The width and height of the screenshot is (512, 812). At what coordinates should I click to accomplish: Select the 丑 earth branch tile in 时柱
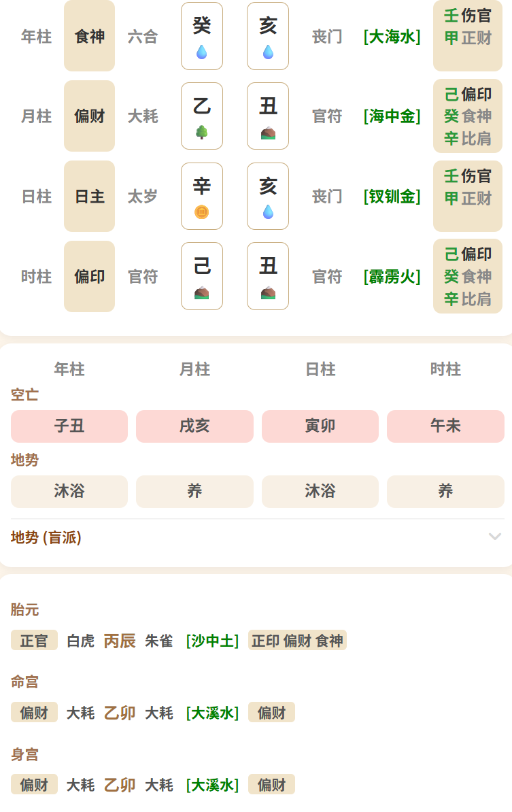tap(268, 276)
